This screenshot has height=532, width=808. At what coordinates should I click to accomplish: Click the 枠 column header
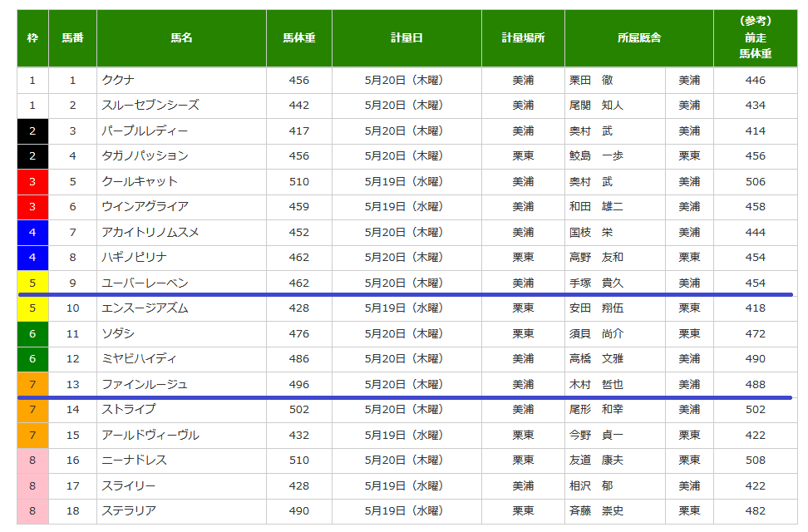tap(32, 38)
